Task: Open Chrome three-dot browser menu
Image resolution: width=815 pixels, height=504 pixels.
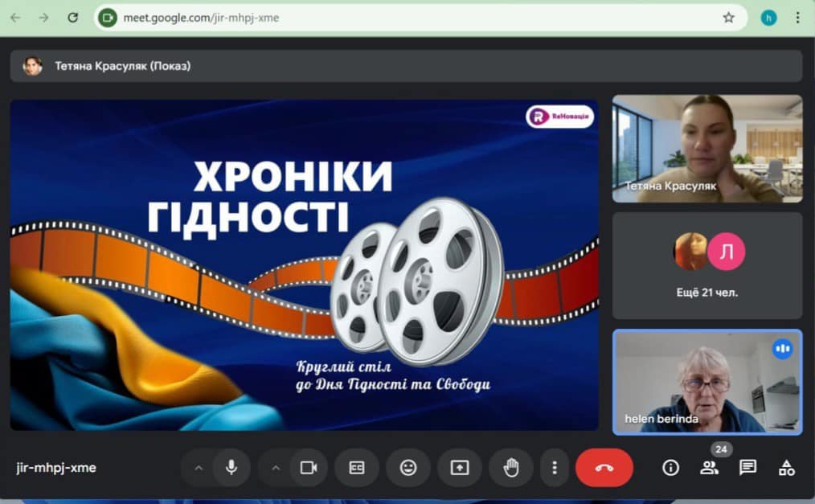Action: pyautogui.click(x=797, y=17)
